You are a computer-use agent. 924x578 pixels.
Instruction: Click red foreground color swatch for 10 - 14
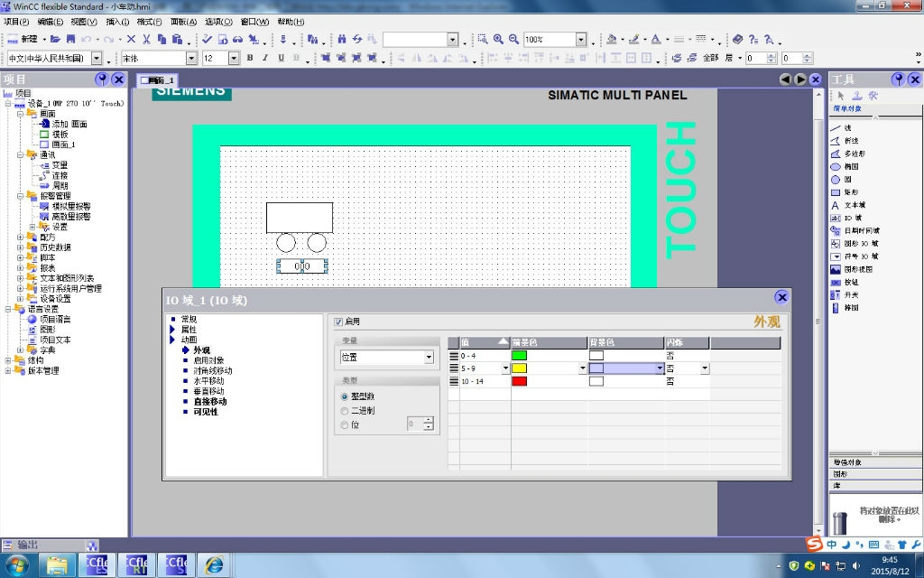click(519, 381)
